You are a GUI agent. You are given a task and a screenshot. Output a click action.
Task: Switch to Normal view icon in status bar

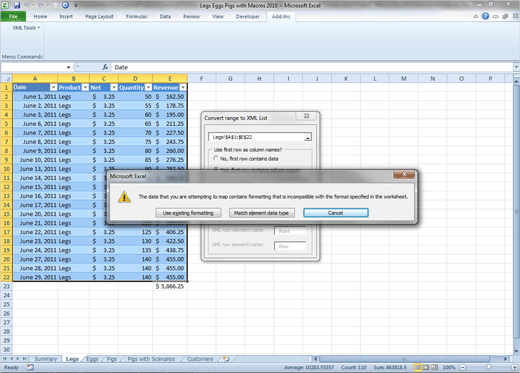tap(417, 367)
